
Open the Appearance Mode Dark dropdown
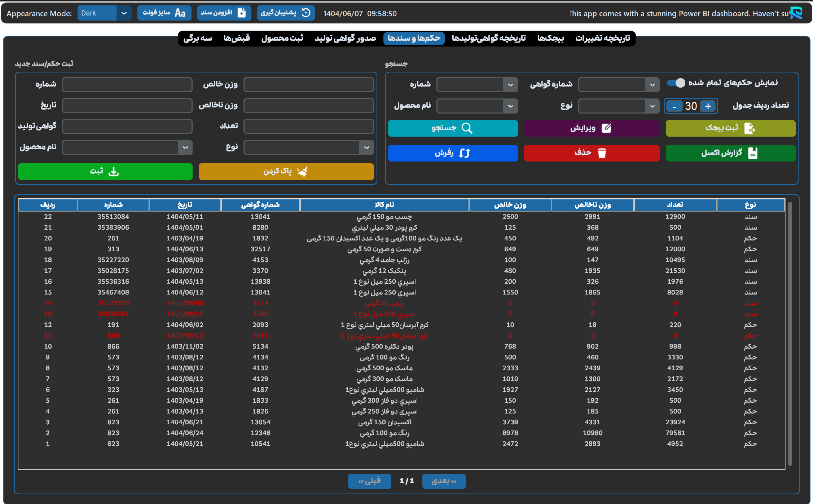tap(124, 13)
